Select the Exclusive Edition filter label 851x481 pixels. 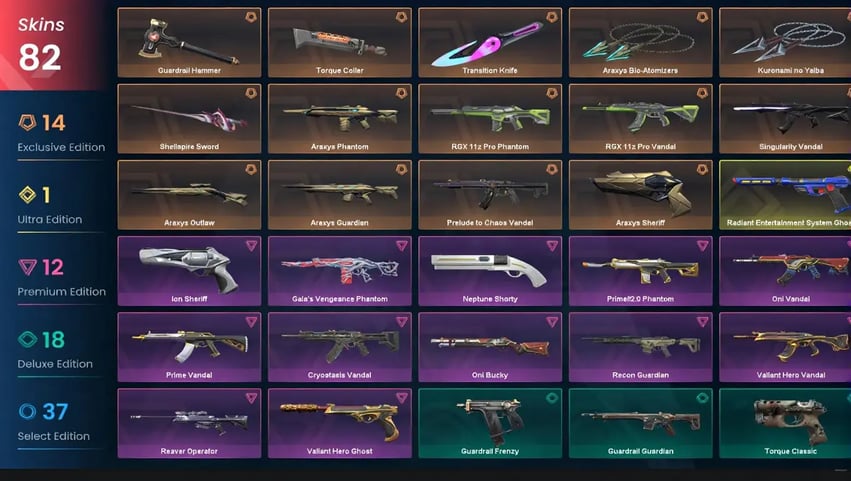pos(61,147)
